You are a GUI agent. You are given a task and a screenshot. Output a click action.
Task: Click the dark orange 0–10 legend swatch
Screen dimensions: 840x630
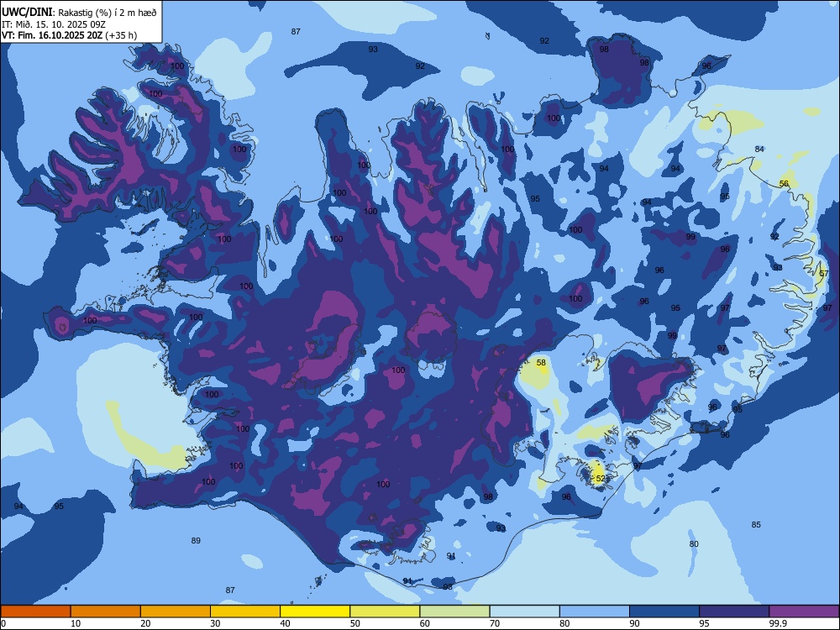coord(35,612)
